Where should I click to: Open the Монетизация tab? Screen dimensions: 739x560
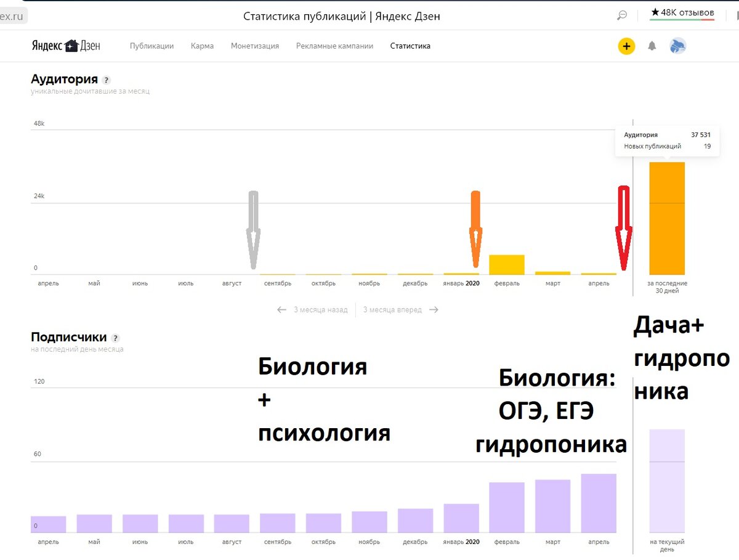(255, 46)
